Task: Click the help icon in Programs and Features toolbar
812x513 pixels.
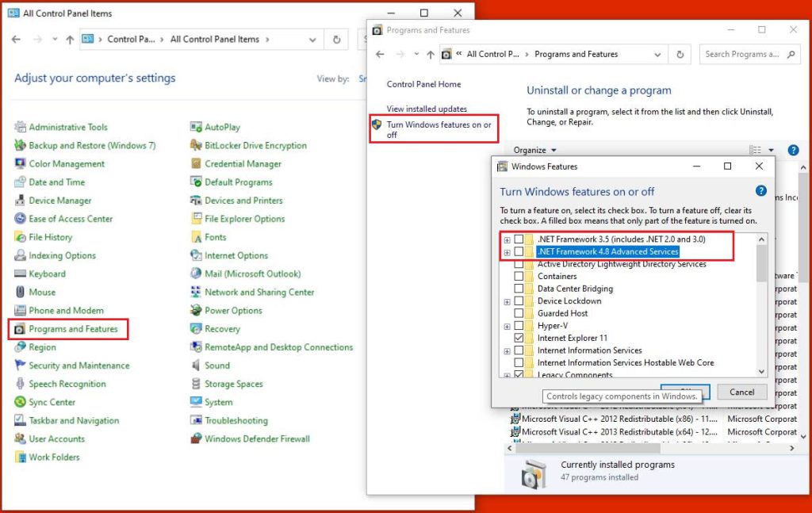Action: [x=793, y=150]
